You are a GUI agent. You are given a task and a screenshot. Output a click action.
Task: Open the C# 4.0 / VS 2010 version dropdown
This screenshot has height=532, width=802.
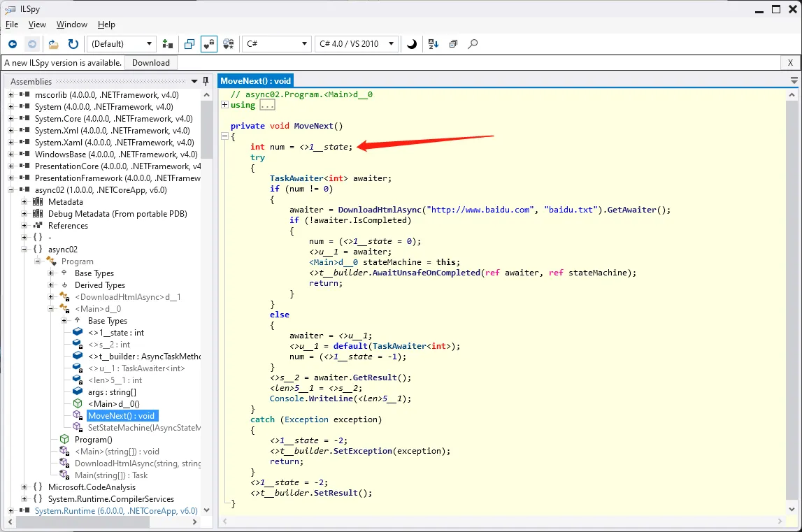[357, 44]
